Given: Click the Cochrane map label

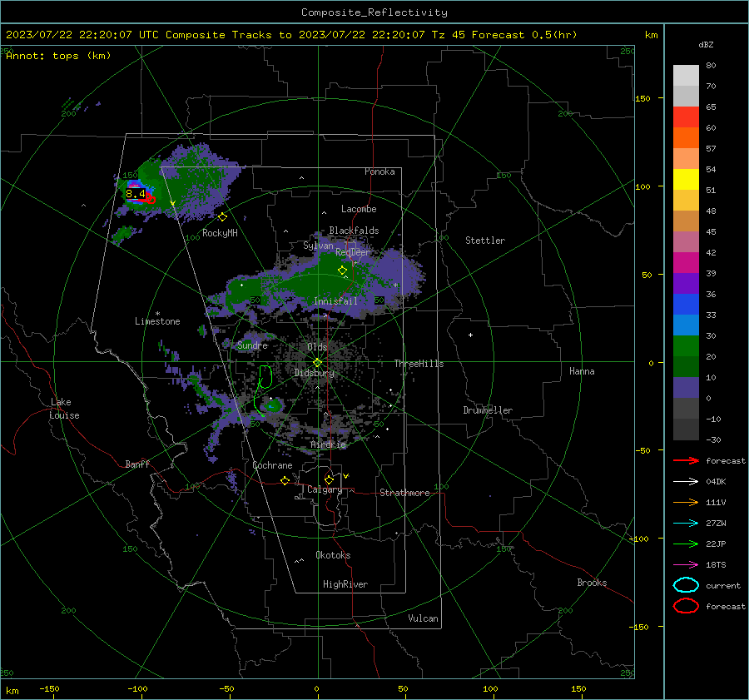Looking at the screenshot, I should click(272, 465).
